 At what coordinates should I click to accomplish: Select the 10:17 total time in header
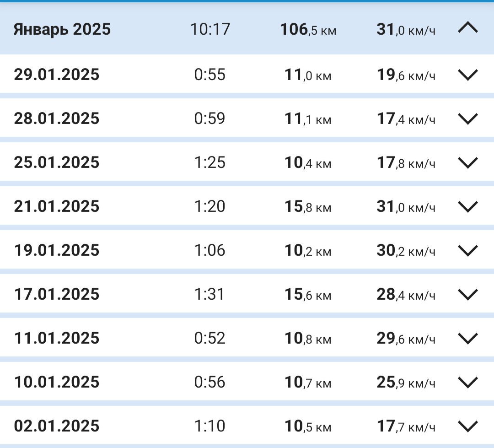(x=210, y=29)
